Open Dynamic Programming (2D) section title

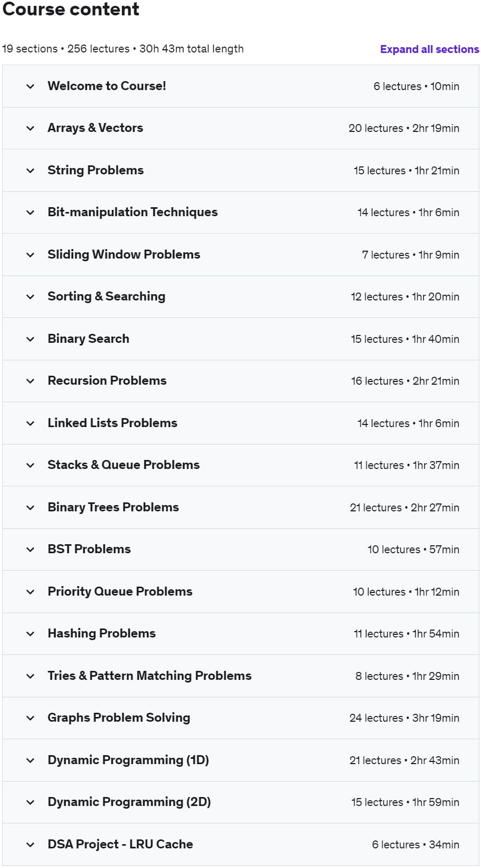pos(129,802)
